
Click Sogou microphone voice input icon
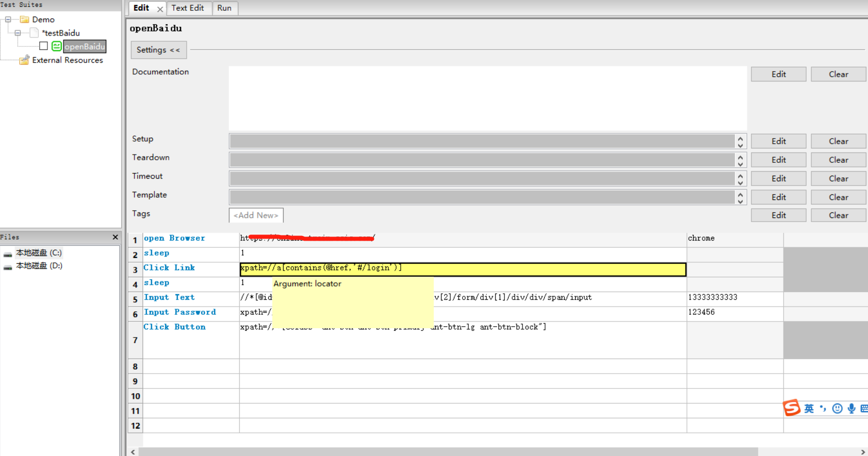[x=851, y=409]
